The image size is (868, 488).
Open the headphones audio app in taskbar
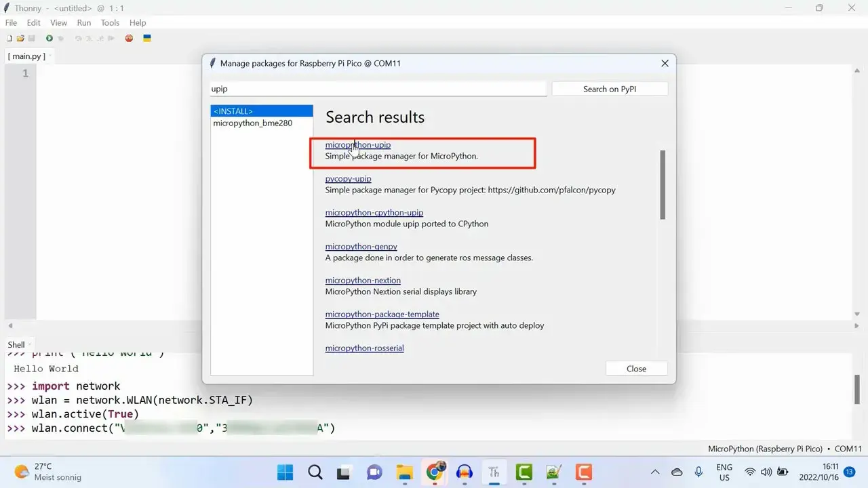click(465, 472)
